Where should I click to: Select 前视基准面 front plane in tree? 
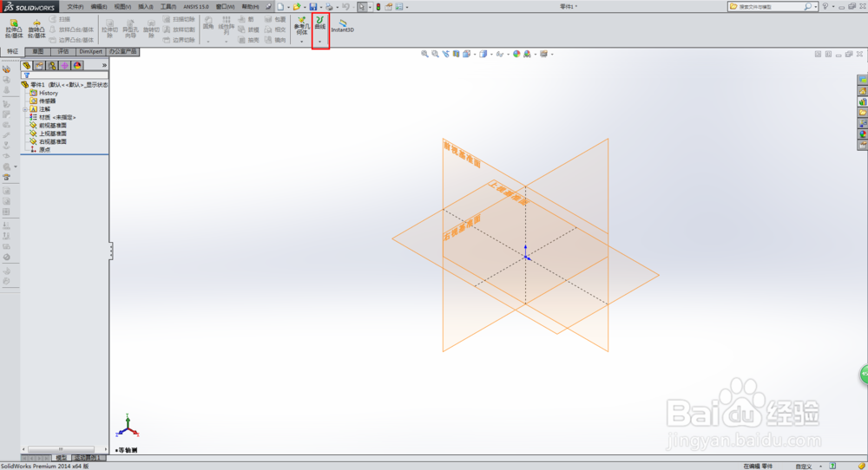[x=48, y=126]
